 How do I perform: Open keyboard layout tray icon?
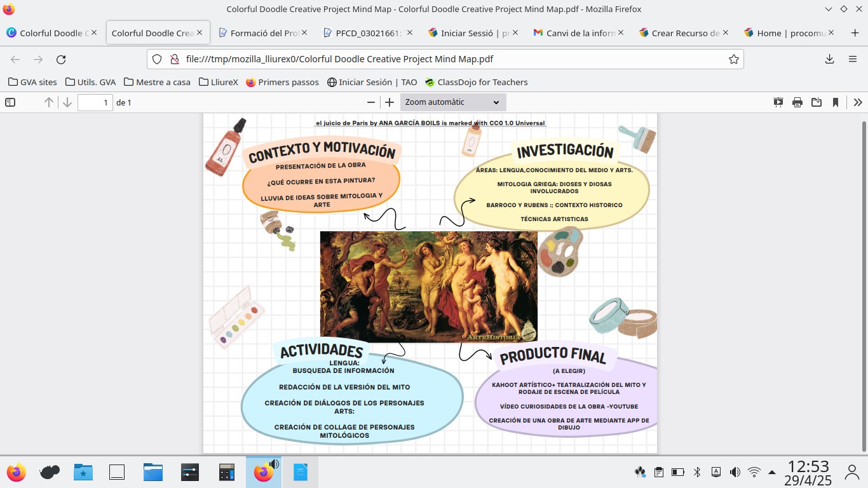pyautogui.click(x=716, y=472)
